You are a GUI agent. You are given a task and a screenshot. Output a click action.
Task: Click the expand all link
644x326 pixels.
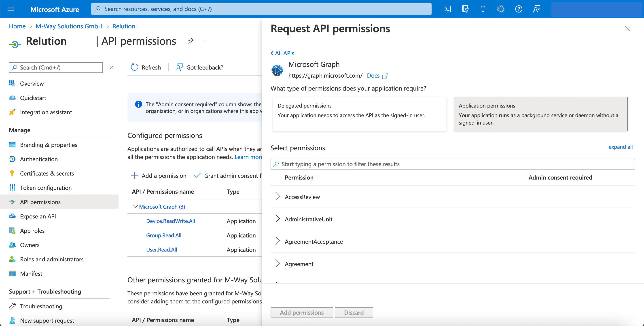pyautogui.click(x=620, y=147)
